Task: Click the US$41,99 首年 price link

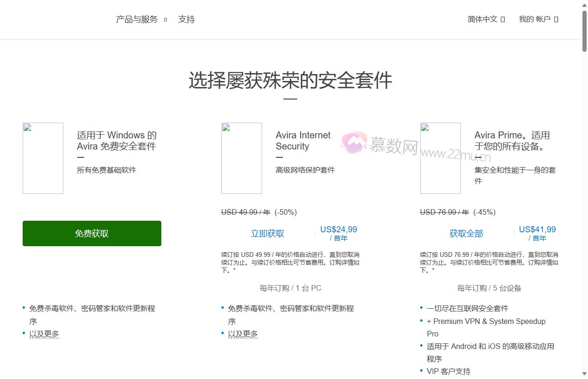Action: [538, 233]
